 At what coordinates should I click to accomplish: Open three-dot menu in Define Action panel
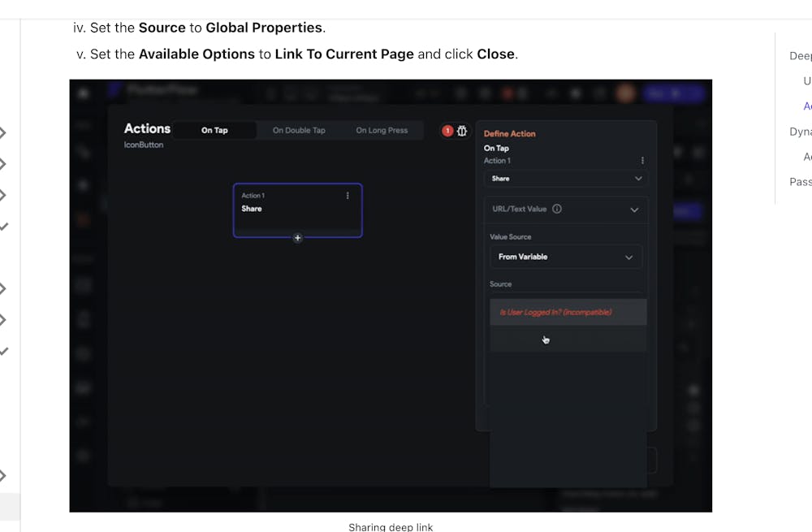click(642, 161)
